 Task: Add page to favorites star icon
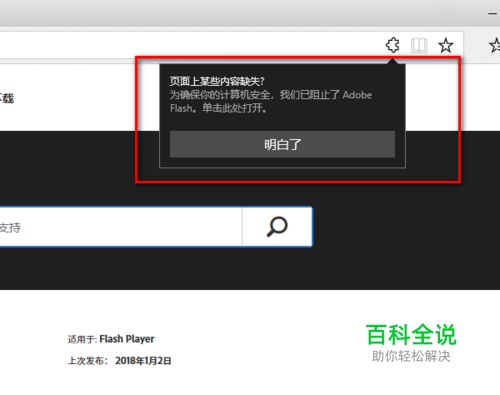tap(446, 45)
